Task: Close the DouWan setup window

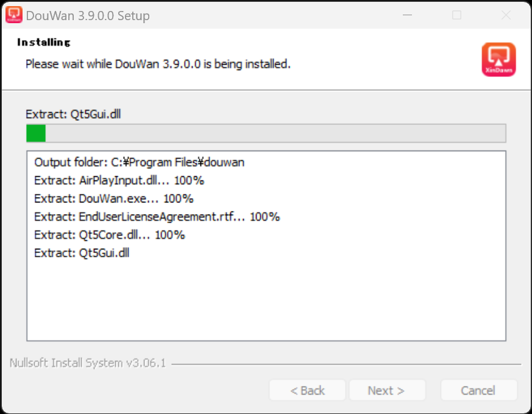Action: (505, 15)
